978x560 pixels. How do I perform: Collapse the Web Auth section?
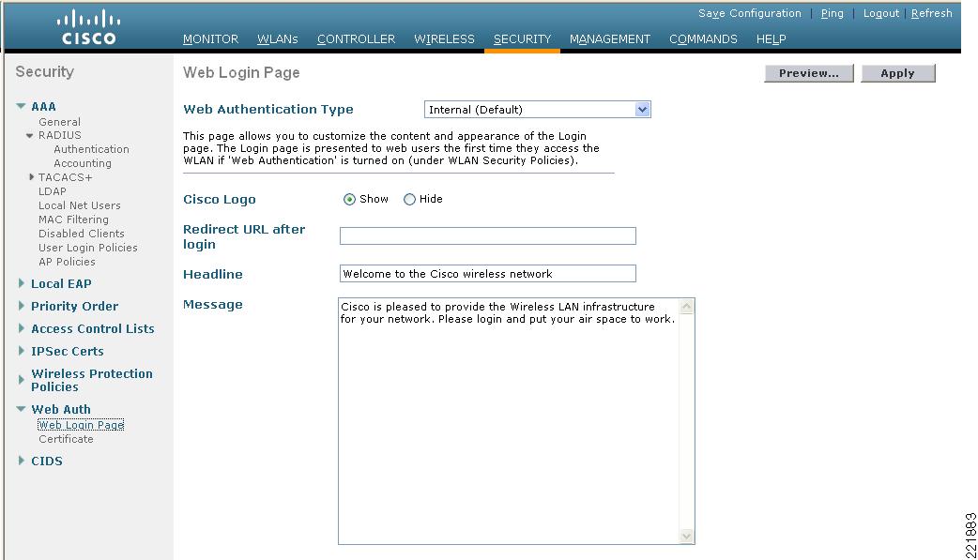coord(22,409)
